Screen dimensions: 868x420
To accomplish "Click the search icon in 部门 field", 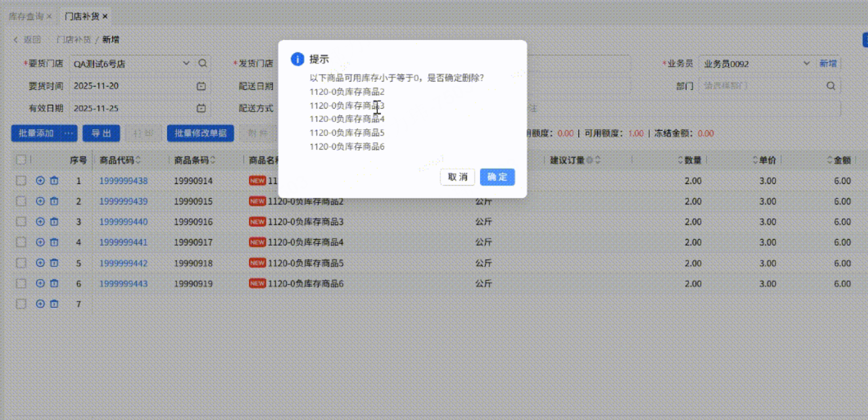I will [x=831, y=86].
